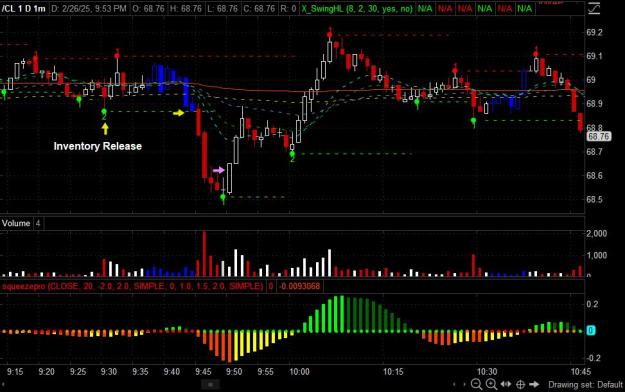This screenshot has height=392, width=625.
Task: Click the 2,000 volume axis label
Action: click(597, 234)
